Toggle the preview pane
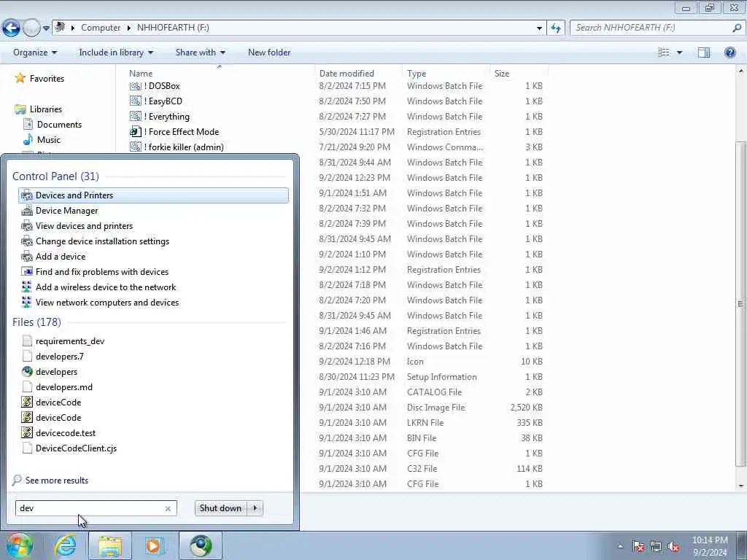 (704, 52)
